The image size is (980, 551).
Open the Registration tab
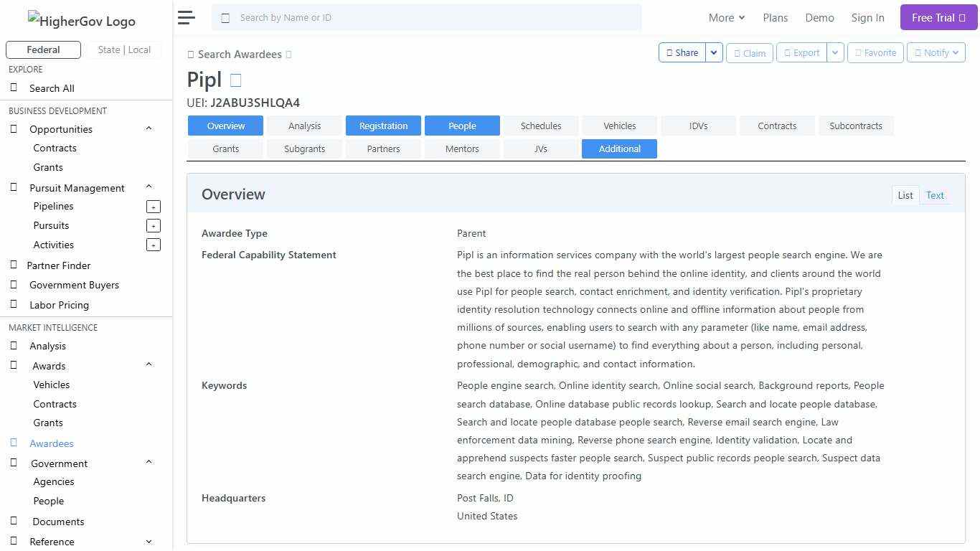[383, 126]
